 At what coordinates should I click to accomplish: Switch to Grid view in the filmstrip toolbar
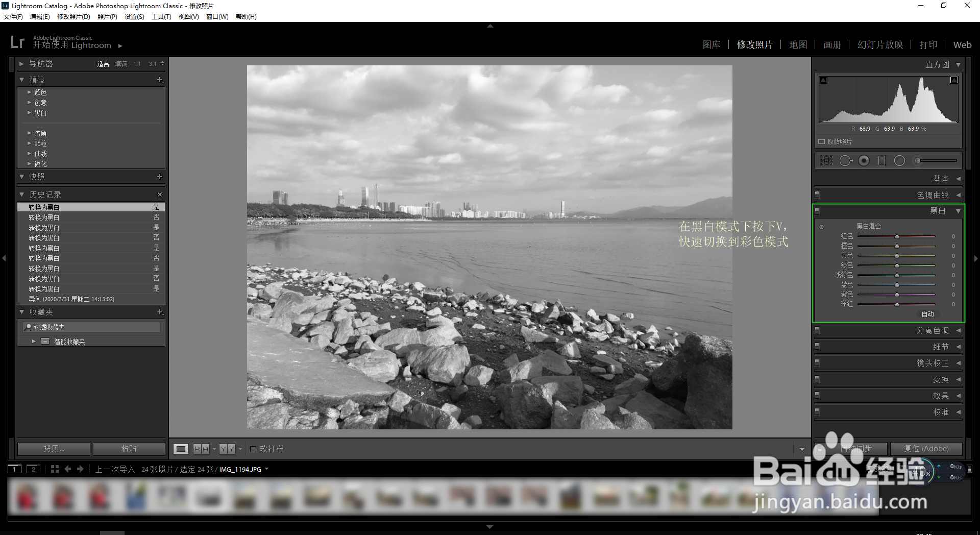[55, 469]
